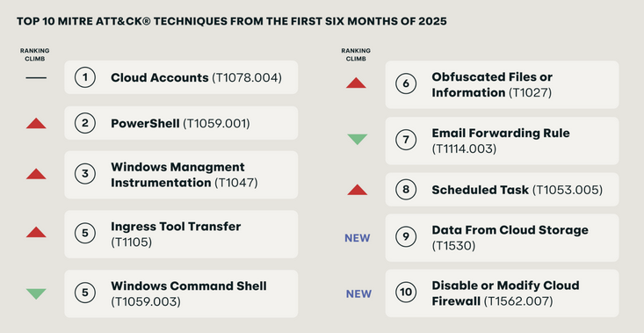Viewport: 644px width, 333px height.
Task: Open the Disable or Modify Cloud Firewall card
Action: point(502,293)
